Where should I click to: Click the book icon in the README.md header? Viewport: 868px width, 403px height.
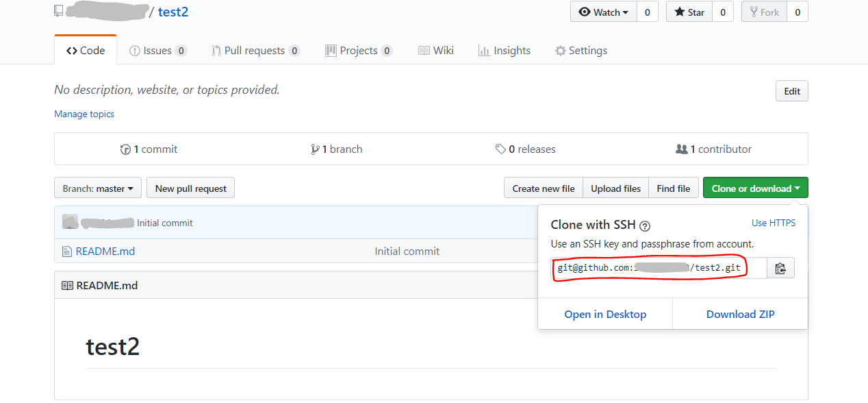tap(67, 285)
